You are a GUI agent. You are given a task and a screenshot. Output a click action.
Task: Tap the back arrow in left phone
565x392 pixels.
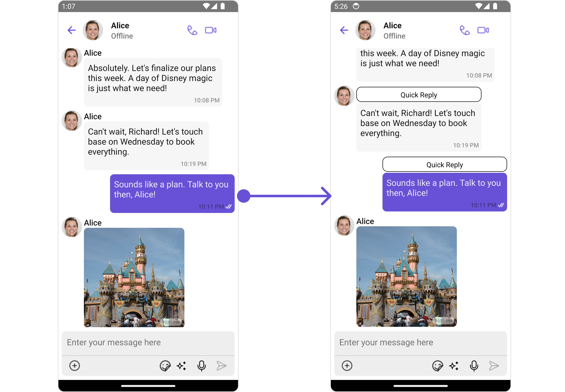pos(72,30)
